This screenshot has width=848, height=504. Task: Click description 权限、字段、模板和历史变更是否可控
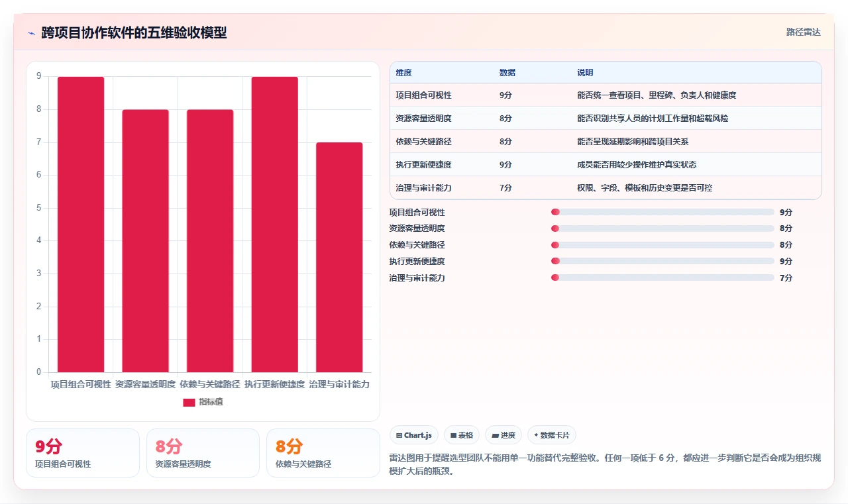coord(645,188)
